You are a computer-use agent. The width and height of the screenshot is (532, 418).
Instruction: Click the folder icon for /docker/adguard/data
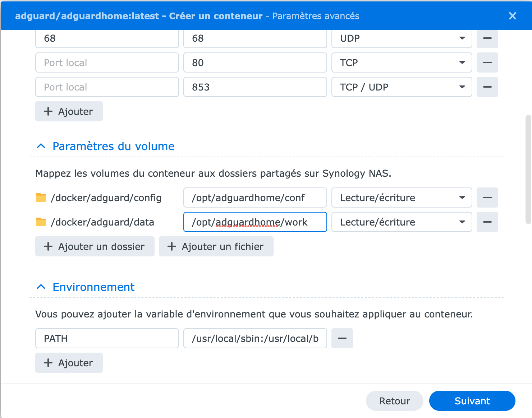[41, 222]
